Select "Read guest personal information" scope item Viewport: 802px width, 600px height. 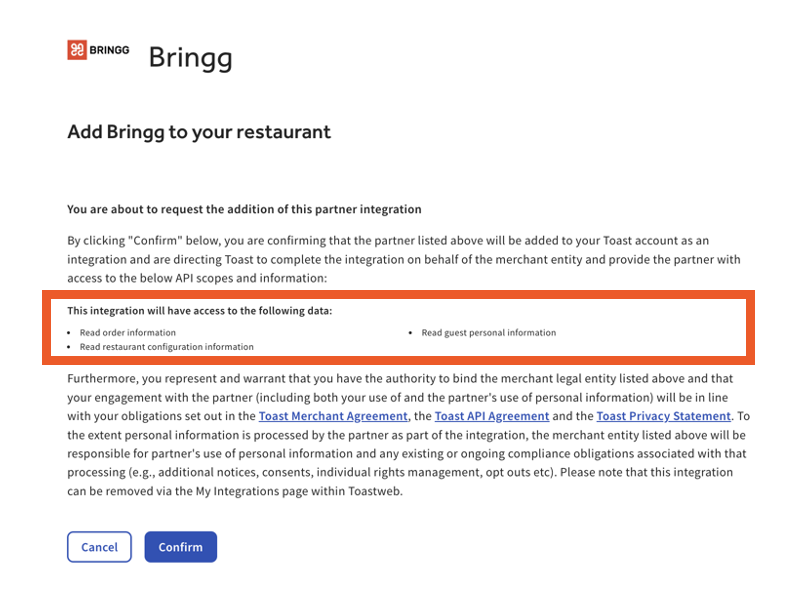coord(488,332)
